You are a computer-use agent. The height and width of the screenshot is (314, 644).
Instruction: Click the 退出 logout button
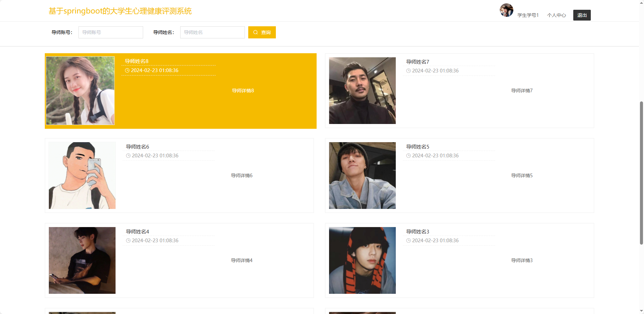tap(582, 15)
